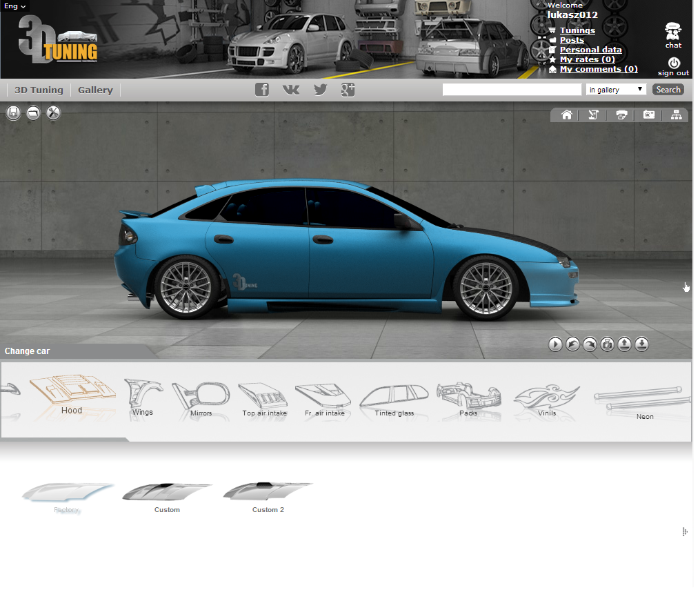Click the save floppy disk icon
The height and width of the screenshot is (590, 700).
(13, 113)
